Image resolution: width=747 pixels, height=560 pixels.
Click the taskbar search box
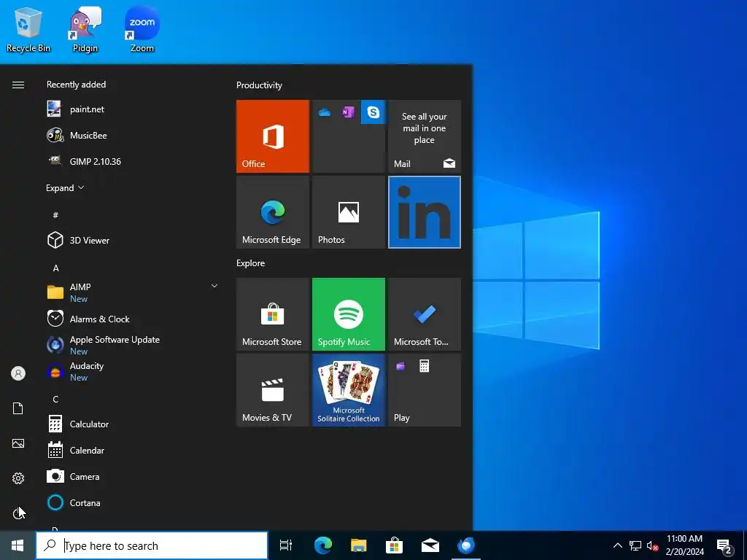[152, 545]
